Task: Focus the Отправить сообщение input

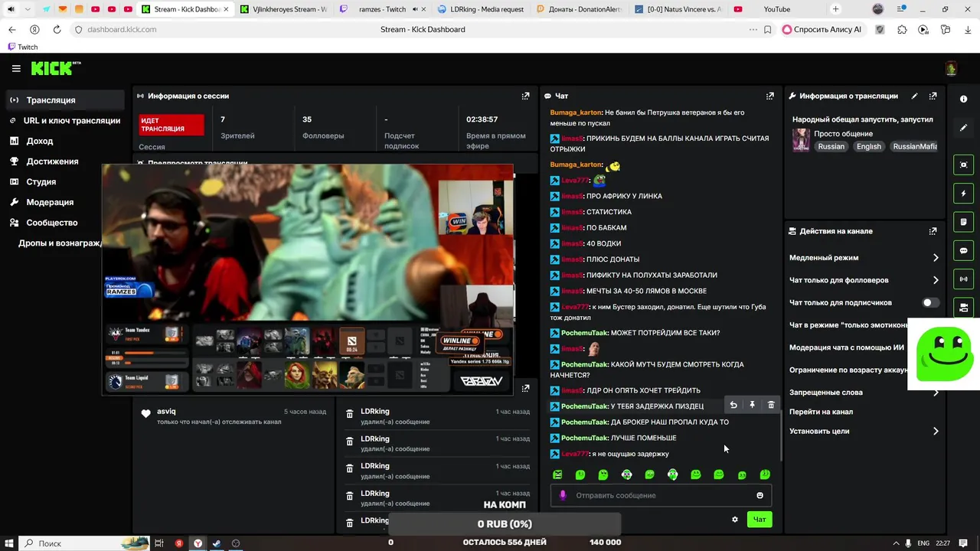Action: 661,495
